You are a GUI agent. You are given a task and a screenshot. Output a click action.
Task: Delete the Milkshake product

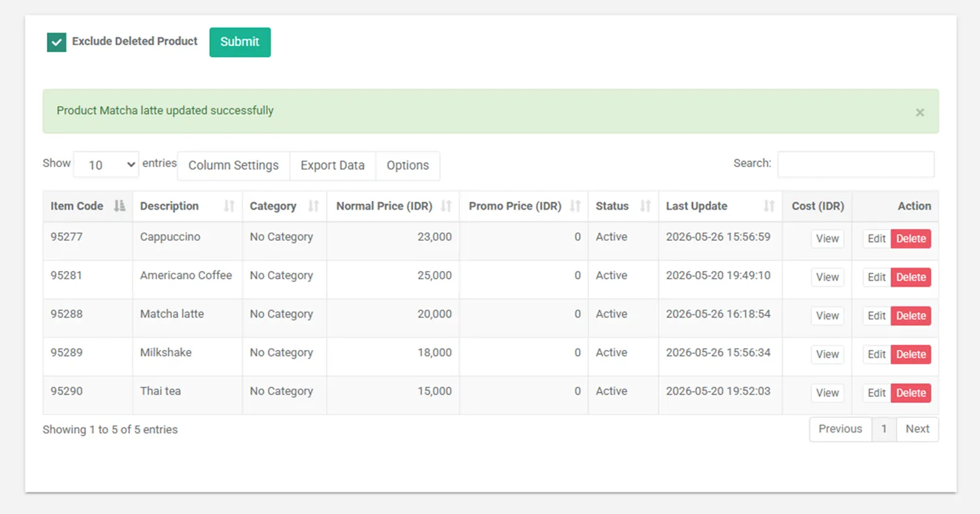coord(911,355)
